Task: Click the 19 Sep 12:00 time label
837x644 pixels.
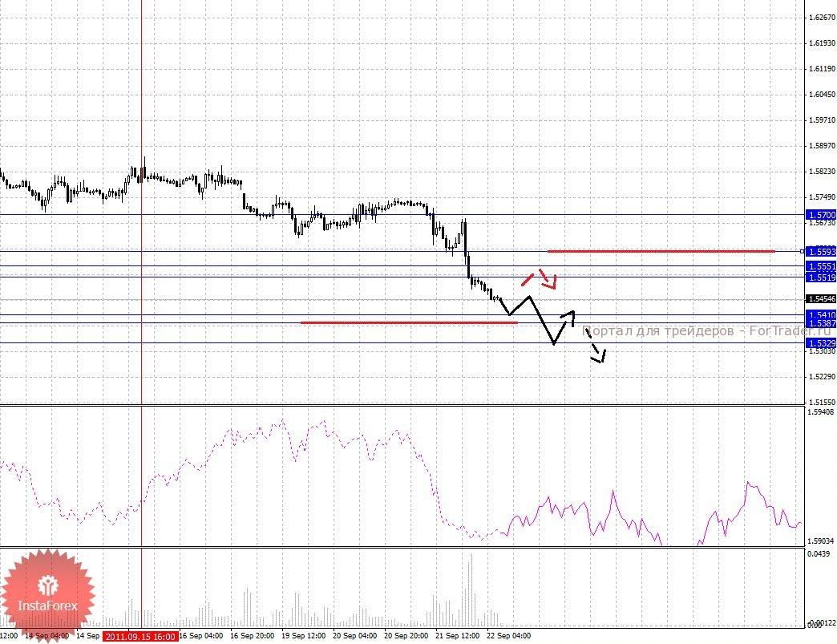Action: click(x=303, y=636)
